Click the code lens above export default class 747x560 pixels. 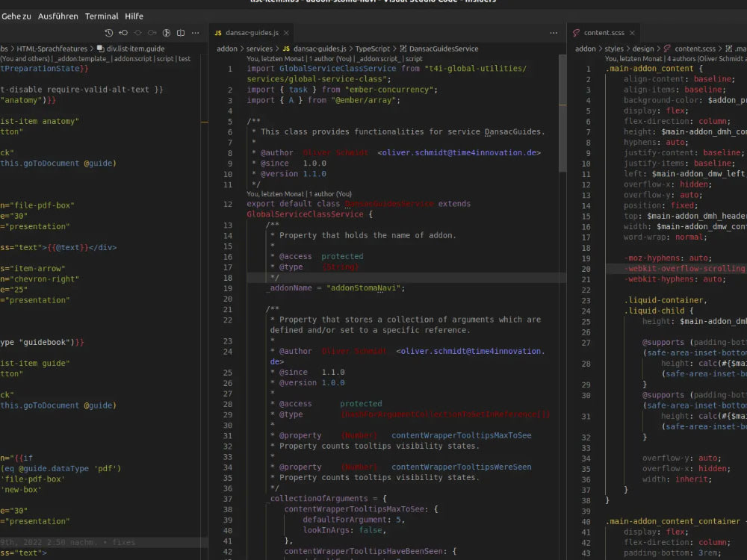pyautogui.click(x=299, y=193)
